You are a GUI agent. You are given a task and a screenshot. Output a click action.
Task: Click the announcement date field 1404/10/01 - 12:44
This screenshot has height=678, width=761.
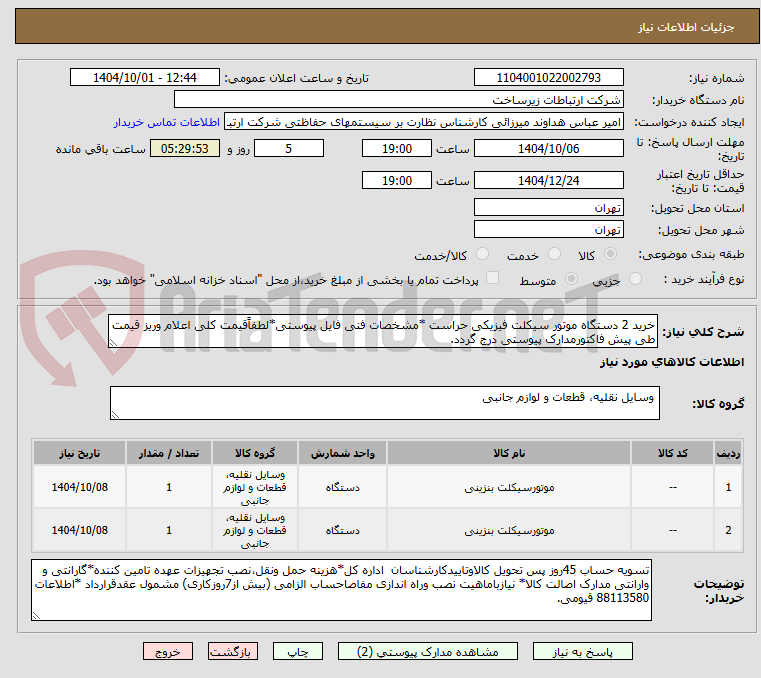click(145, 78)
